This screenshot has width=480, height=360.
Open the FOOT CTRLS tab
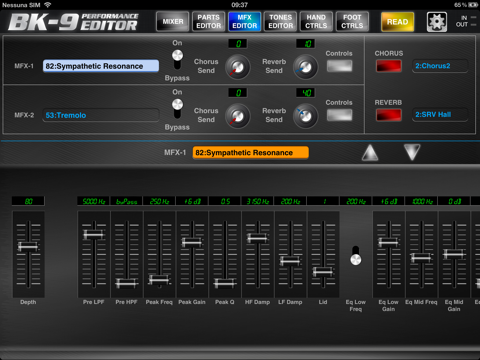(352, 22)
